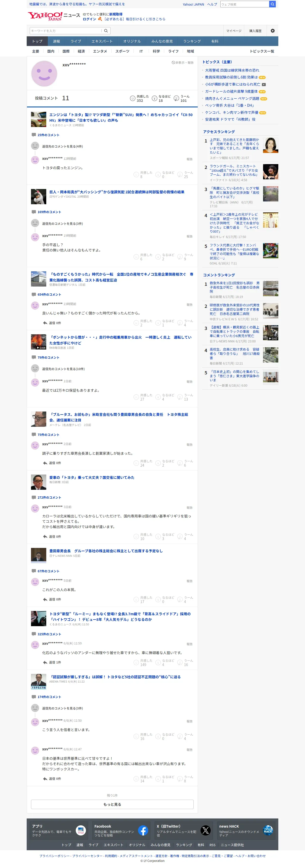Open the settings gear icon
This screenshot has height=868, width=305.
pos(273,31)
